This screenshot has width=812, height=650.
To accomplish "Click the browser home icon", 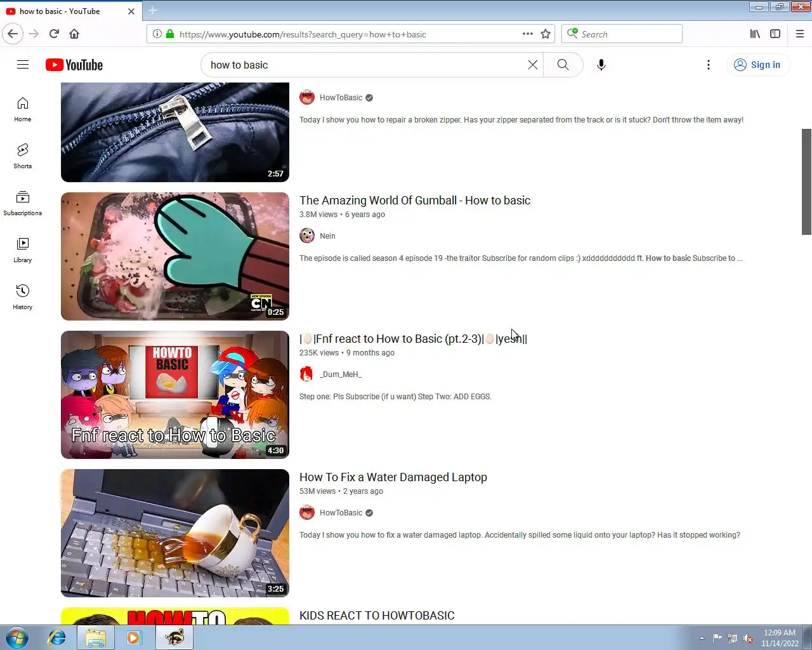I will point(74,34).
